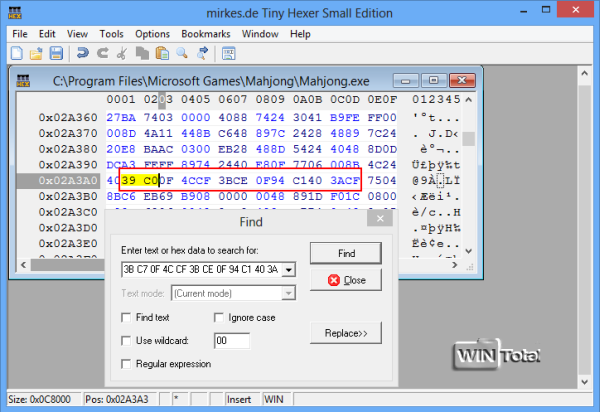This screenshot has height=412, width=600.
Task: Click hex editor horizontal scroll right arrow
Action: pyautogui.click(x=455, y=265)
